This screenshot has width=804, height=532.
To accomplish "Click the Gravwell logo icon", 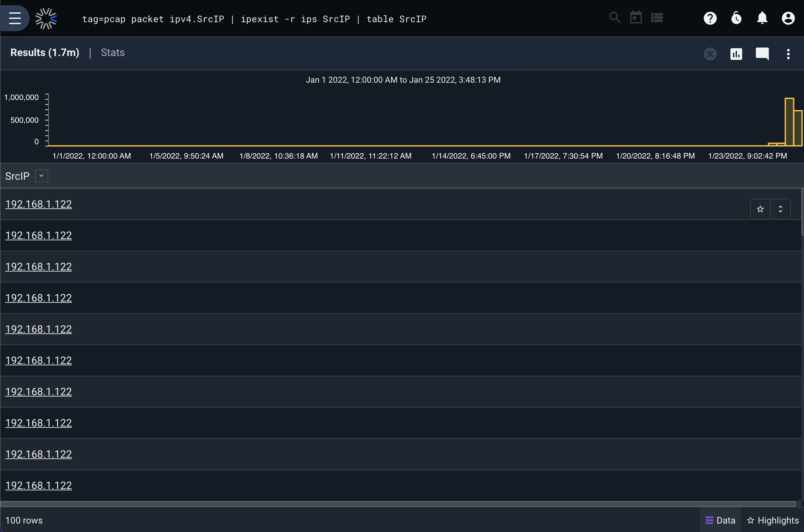I will click(46, 19).
